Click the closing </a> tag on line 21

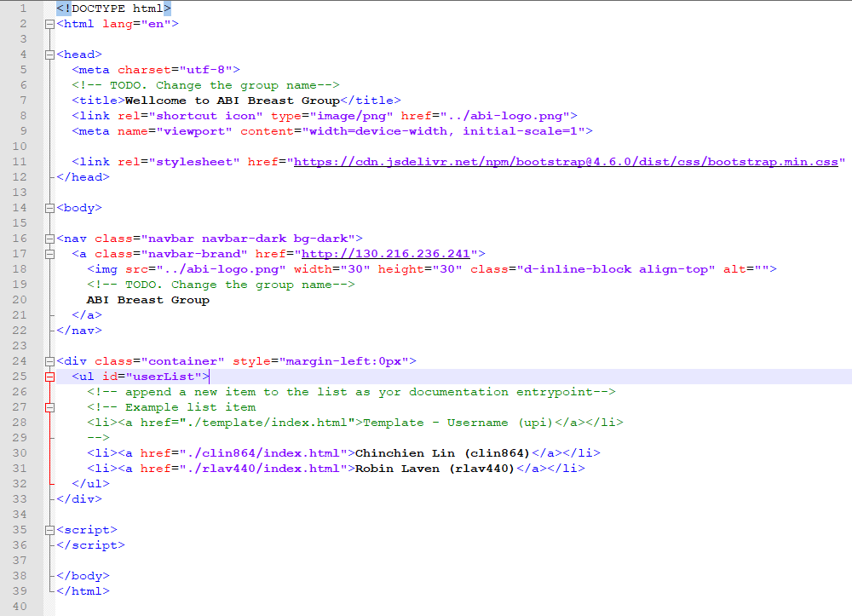(x=87, y=315)
